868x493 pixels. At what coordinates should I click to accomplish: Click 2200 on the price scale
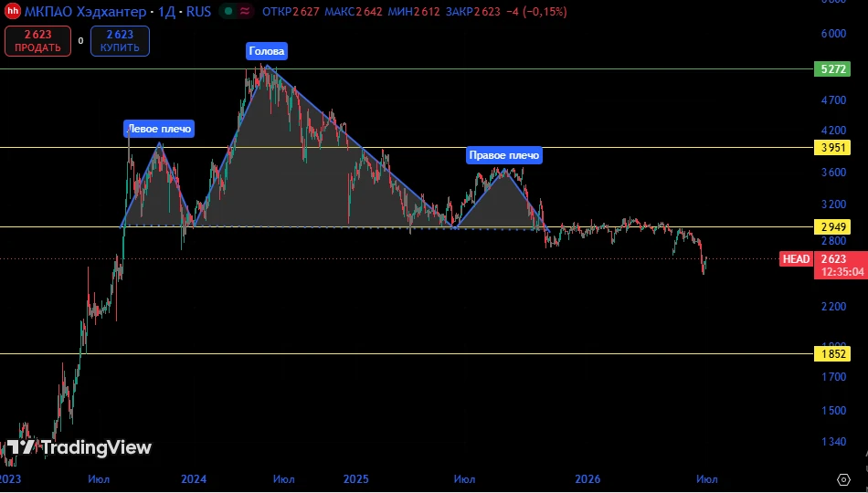(833, 307)
